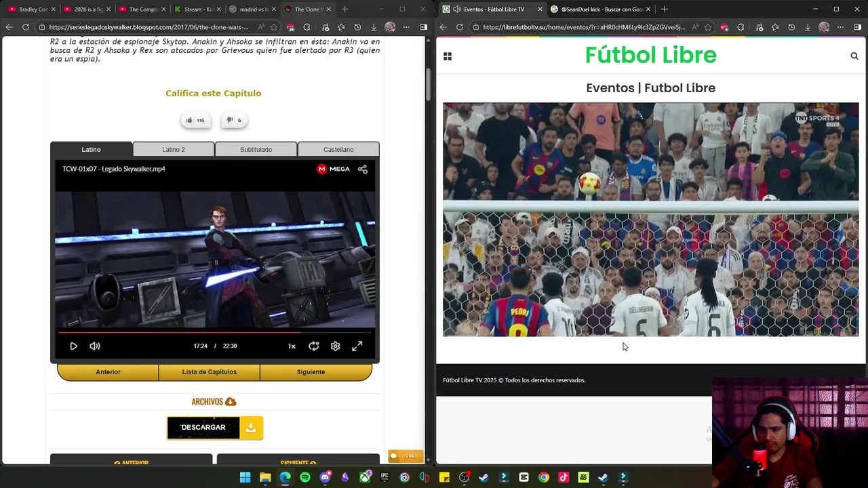Open playback speed 1x menu

pos(292,346)
